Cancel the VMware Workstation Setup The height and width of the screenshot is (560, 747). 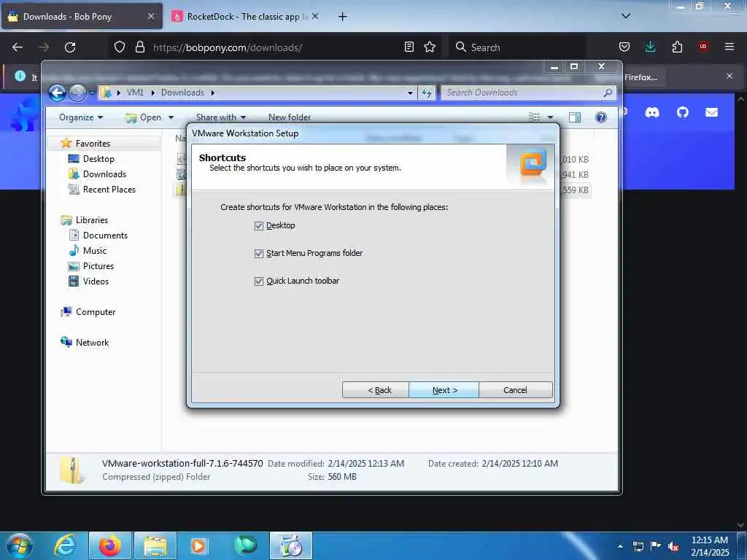516,390
